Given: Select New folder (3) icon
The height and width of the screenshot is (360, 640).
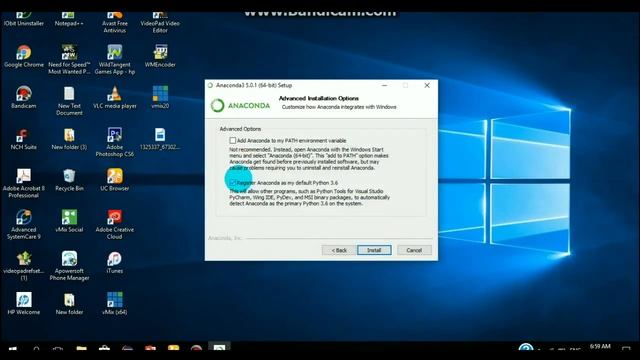Looking at the screenshot, I should (x=69, y=139).
